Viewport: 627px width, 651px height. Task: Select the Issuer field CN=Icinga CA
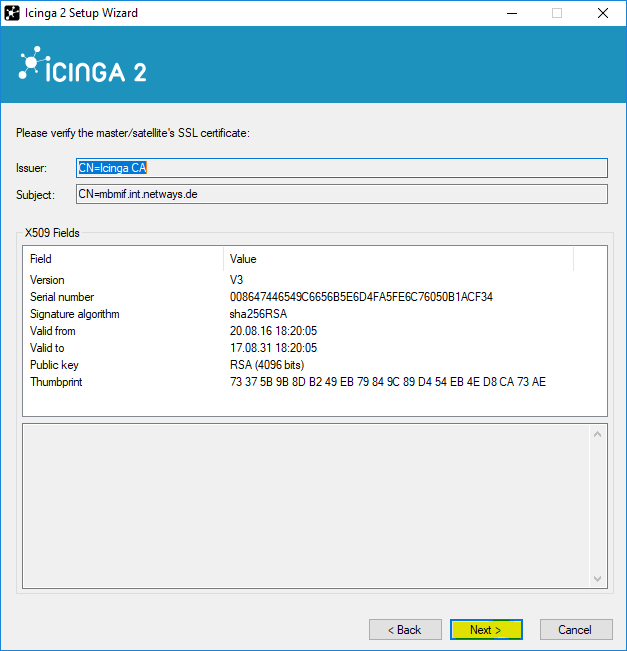point(342,168)
